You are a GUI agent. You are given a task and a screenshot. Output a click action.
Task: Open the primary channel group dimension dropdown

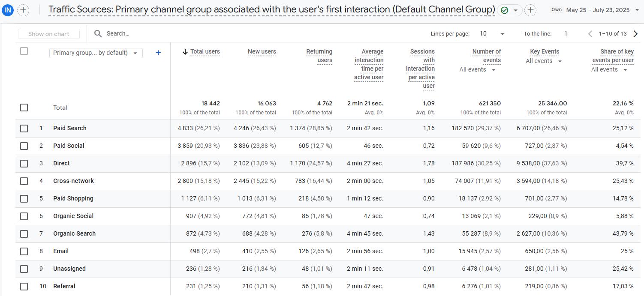coord(96,53)
